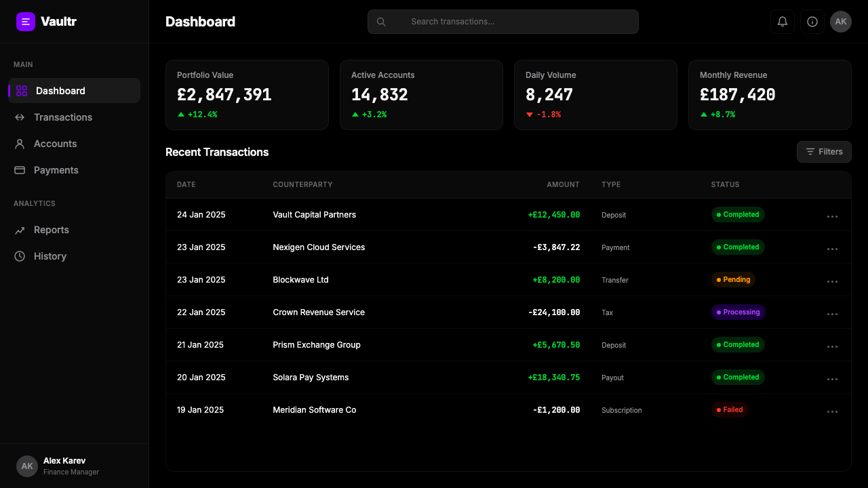Click the Payments card icon
Screen dimensions: 868x488
[x=20, y=170]
